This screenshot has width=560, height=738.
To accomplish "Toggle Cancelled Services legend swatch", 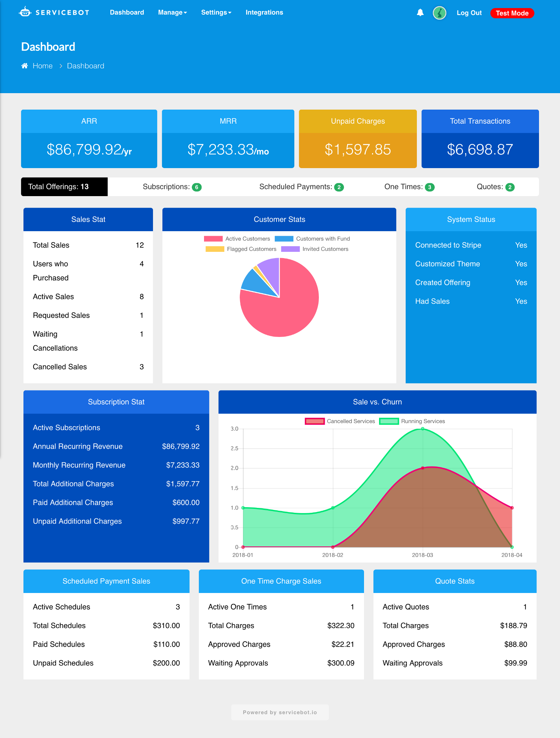I will [x=315, y=421].
